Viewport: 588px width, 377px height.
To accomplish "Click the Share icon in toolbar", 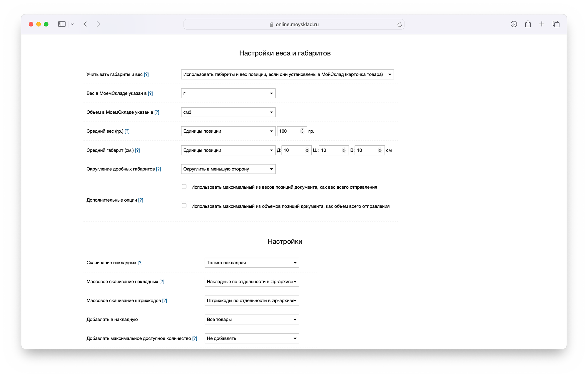I will pyautogui.click(x=528, y=24).
